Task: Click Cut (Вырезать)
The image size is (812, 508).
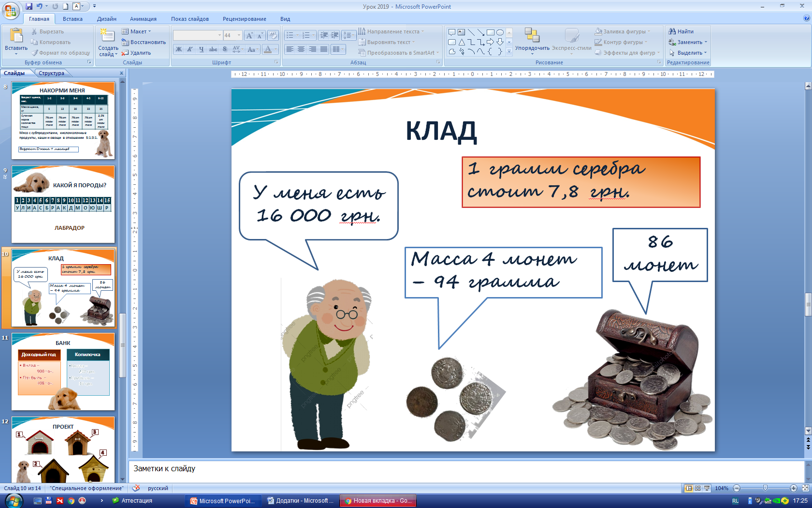Action: click(x=47, y=31)
